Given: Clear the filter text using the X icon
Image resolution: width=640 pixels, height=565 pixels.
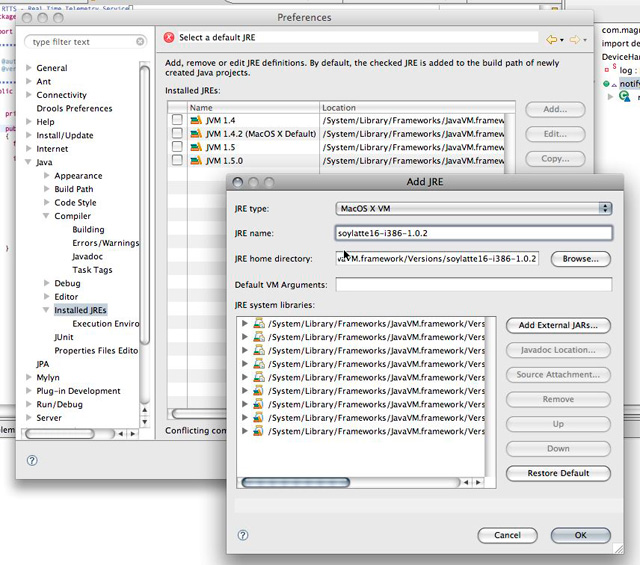Looking at the screenshot, I should (x=140, y=42).
